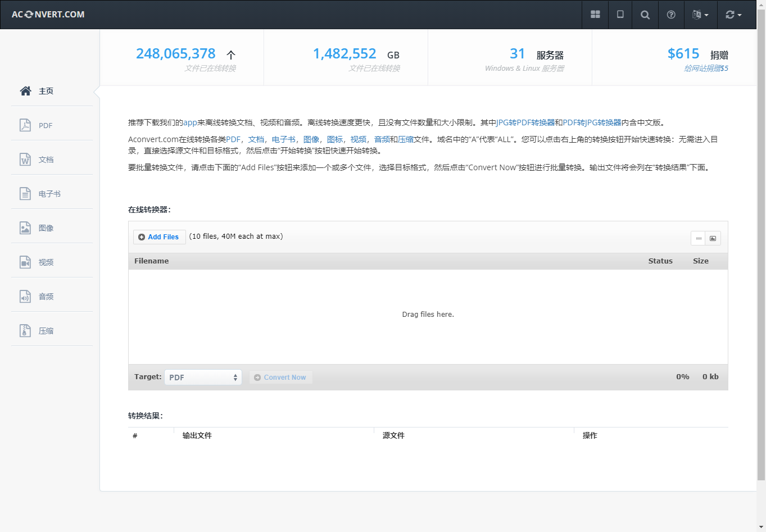
Task: Click the 输出文件 column header
Action: coord(197,435)
